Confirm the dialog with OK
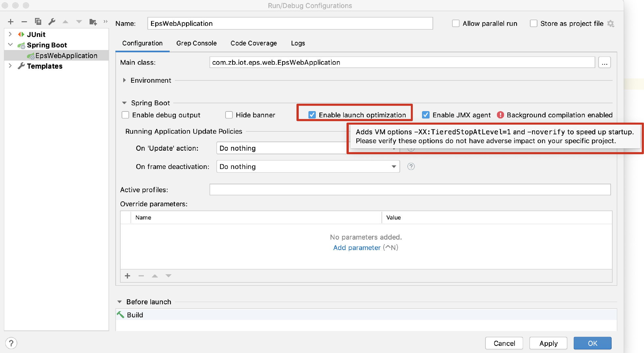 point(592,343)
